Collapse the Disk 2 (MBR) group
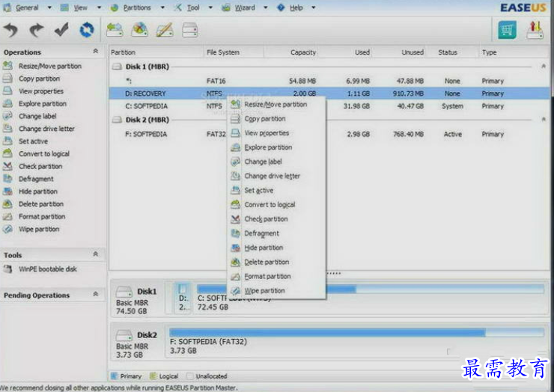Viewport: 554px width, 392px height. tap(544, 120)
